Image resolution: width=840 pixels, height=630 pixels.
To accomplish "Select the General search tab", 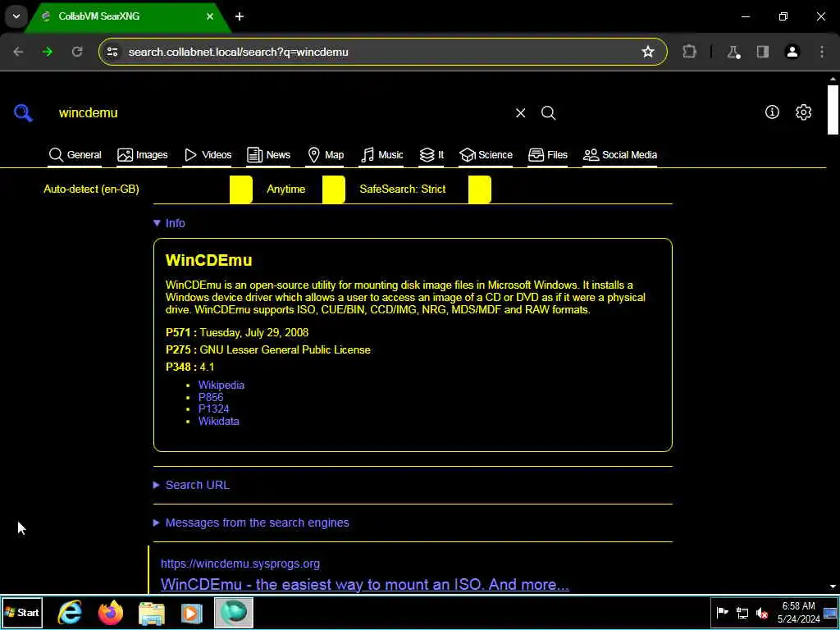I will click(75, 155).
